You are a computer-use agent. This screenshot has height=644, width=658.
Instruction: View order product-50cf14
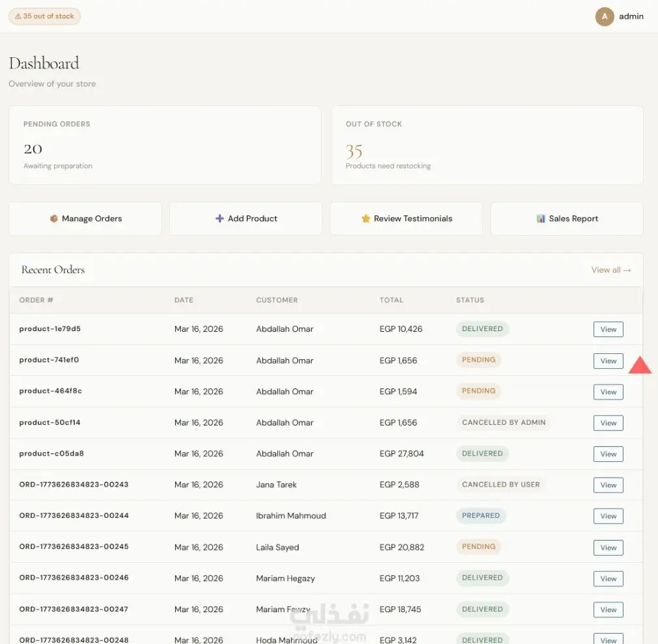click(x=608, y=423)
